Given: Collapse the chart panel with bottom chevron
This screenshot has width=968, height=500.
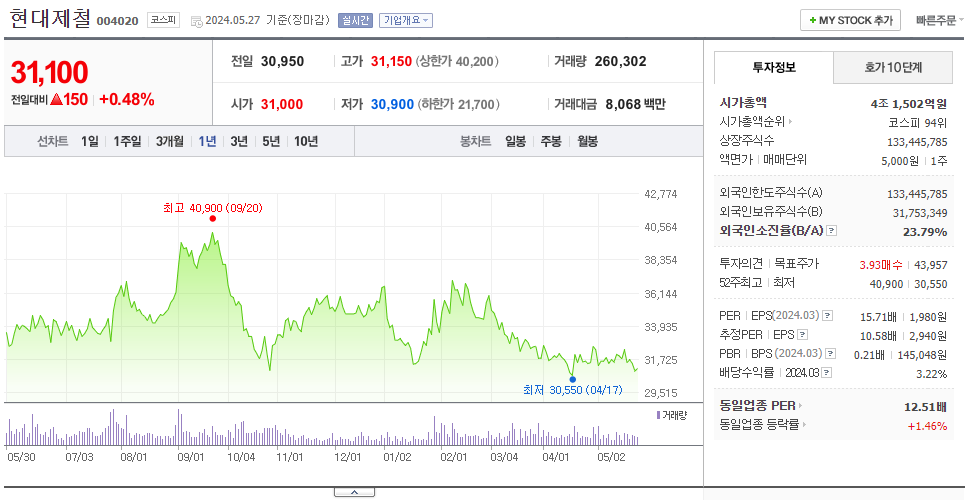Looking at the screenshot, I should (354, 492).
